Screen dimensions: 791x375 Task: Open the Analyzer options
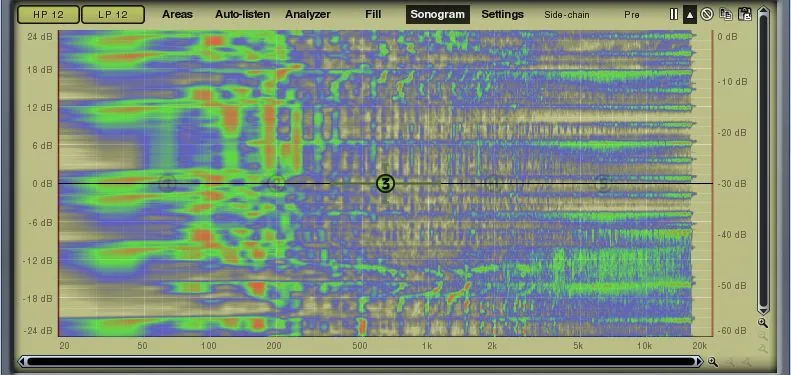pyautogui.click(x=308, y=15)
